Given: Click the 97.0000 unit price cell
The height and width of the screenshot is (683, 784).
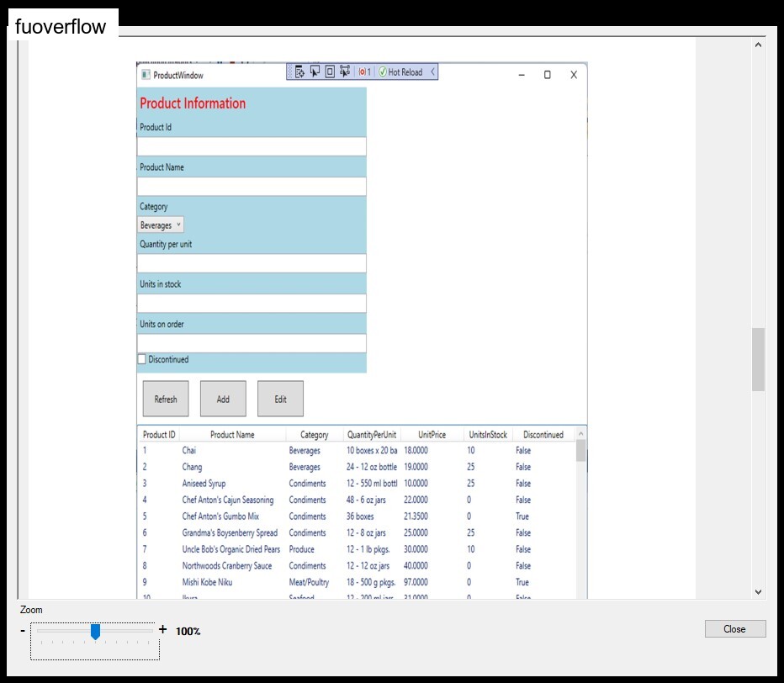Looking at the screenshot, I should [416, 583].
